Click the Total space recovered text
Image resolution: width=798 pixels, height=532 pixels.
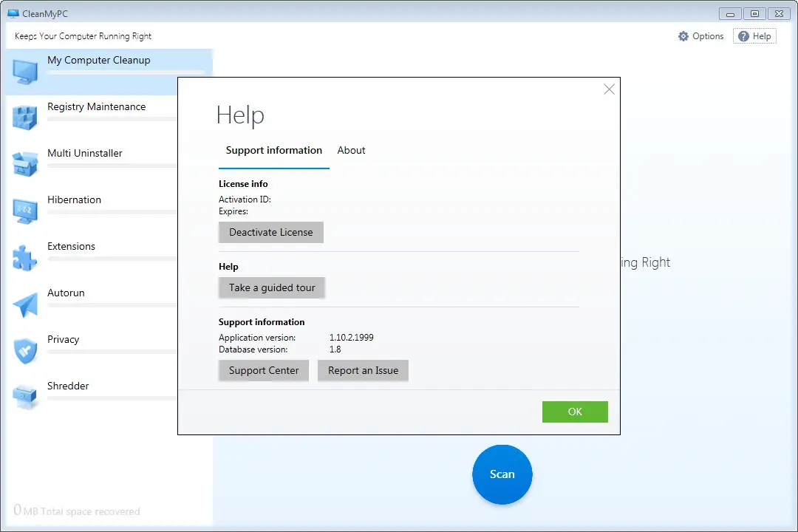point(89,511)
